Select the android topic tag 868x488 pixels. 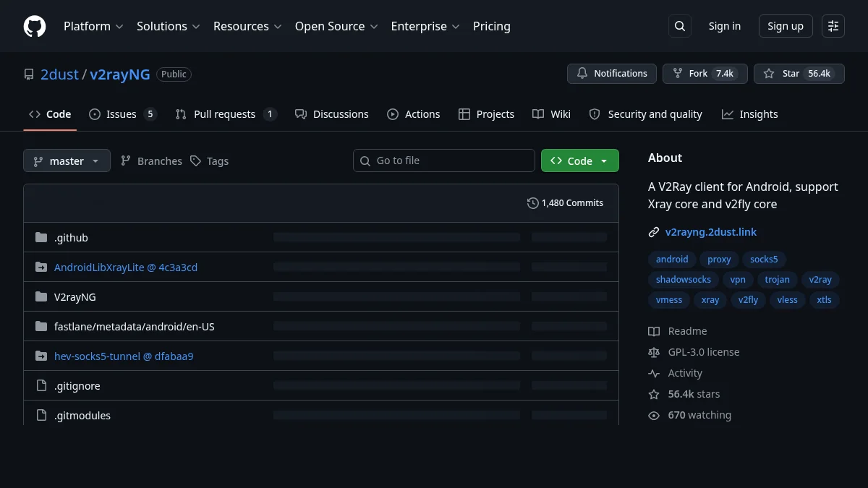(x=672, y=260)
